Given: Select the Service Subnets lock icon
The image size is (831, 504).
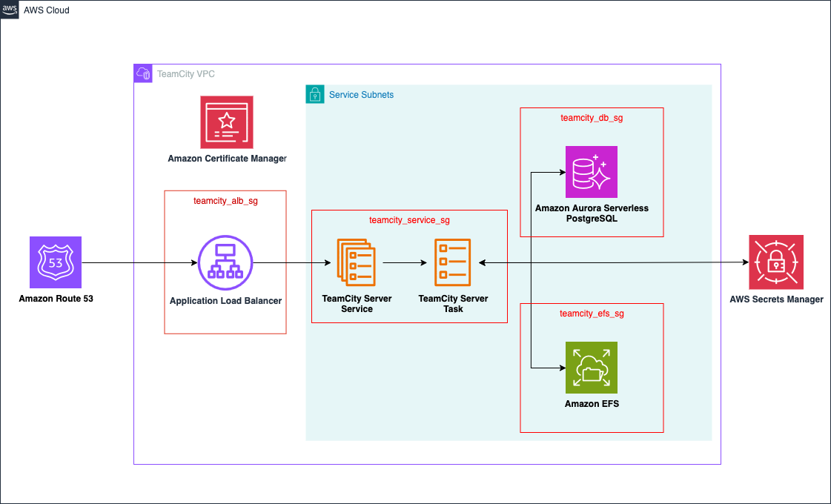Looking at the screenshot, I should coord(314,94).
